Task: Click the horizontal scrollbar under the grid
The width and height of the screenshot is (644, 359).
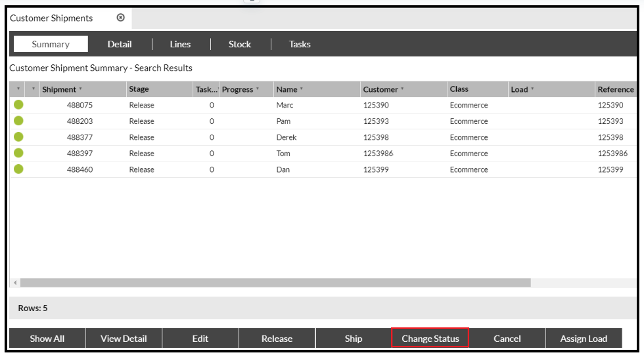Action: (275, 283)
